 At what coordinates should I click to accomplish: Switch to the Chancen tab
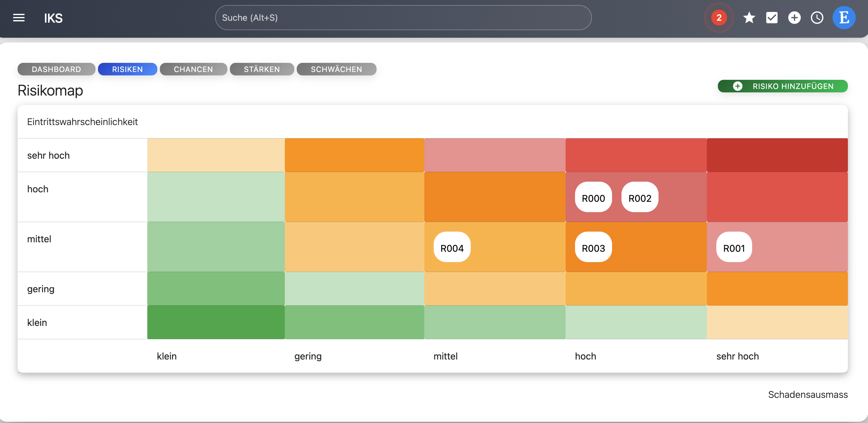(193, 69)
